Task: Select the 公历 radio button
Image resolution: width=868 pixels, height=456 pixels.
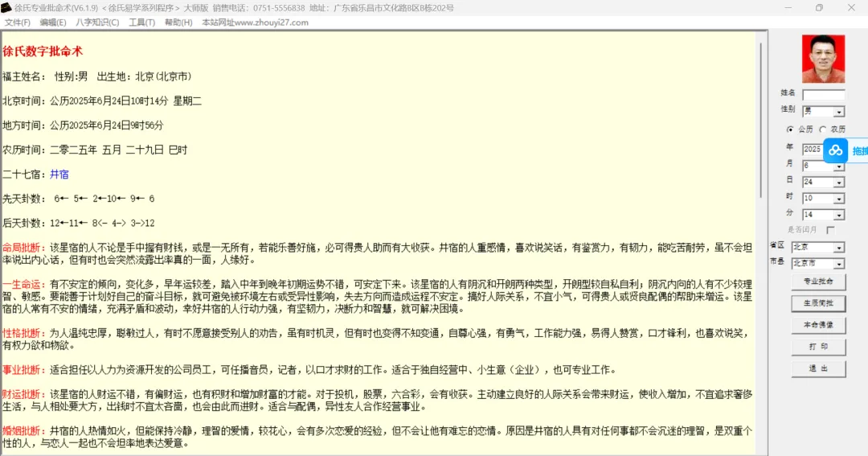Action: point(790,129)
